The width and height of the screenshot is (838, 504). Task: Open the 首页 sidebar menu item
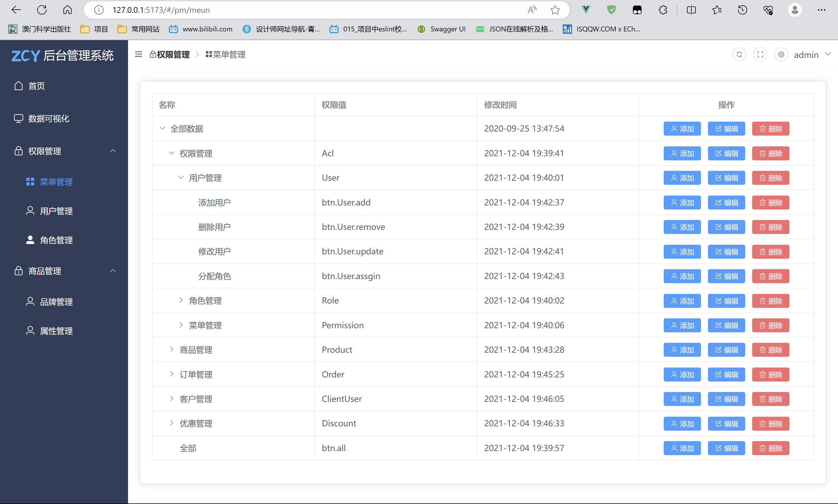[x=64, y=86]
